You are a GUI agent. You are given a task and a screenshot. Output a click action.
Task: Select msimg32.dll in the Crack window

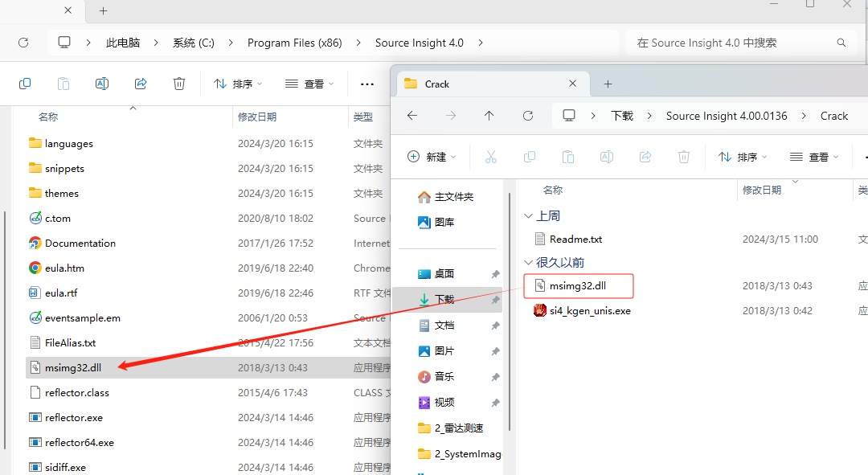pos(578,285)
